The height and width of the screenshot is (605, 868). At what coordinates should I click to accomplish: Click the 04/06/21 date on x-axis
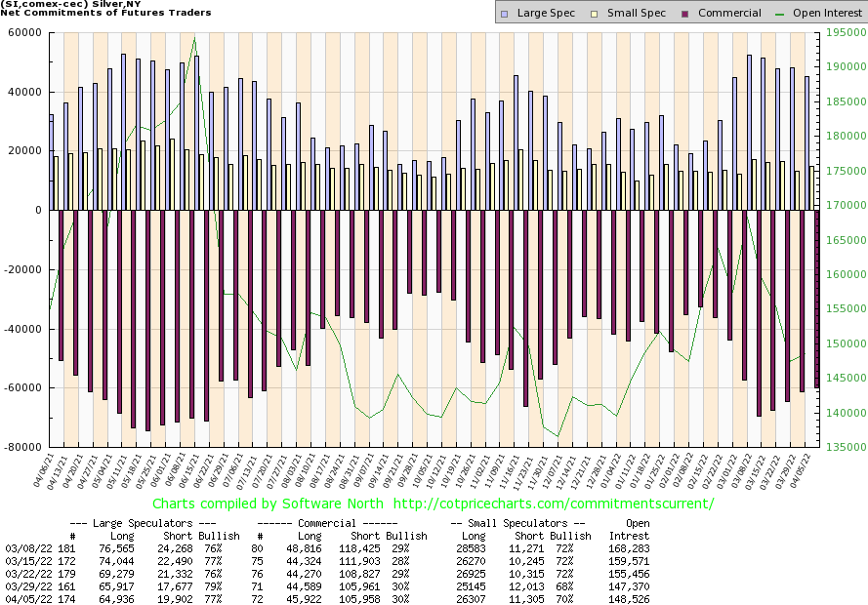[x=43, y=474]
